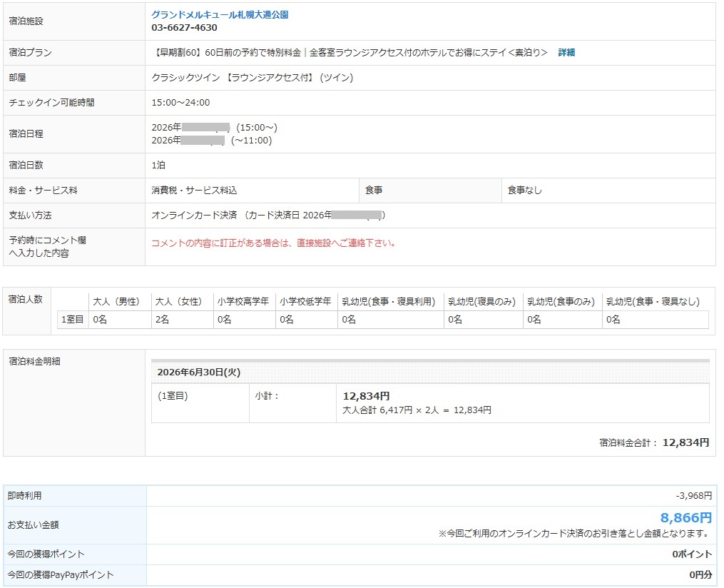Click the 消費税・サービス料込 value
This screenshot has height=588, width=724.
click(x=194, y=191)
